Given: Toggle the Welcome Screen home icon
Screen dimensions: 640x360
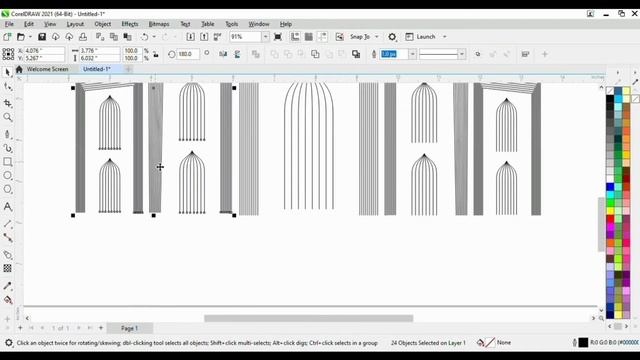Looking at the screenshot, I should pos(19,69).
